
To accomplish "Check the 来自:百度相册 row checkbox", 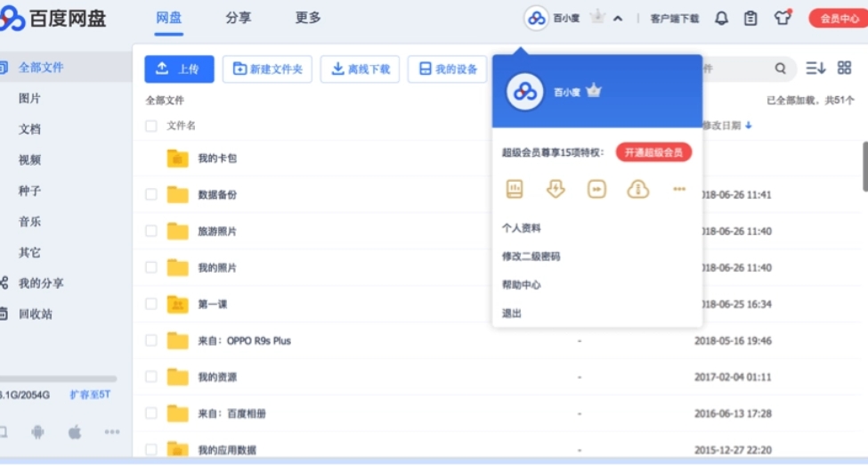I will point(151,413).
